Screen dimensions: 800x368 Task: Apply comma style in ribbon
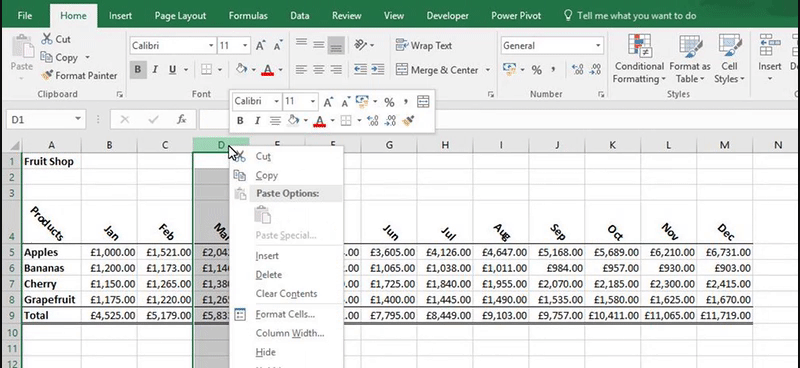(554, 70)
